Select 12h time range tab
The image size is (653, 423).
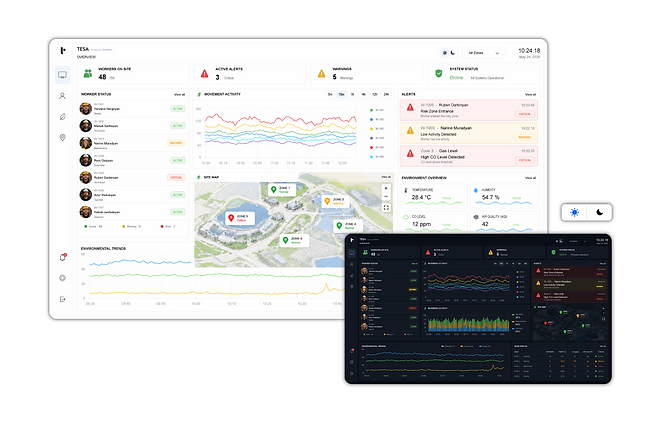click(375, 95)
